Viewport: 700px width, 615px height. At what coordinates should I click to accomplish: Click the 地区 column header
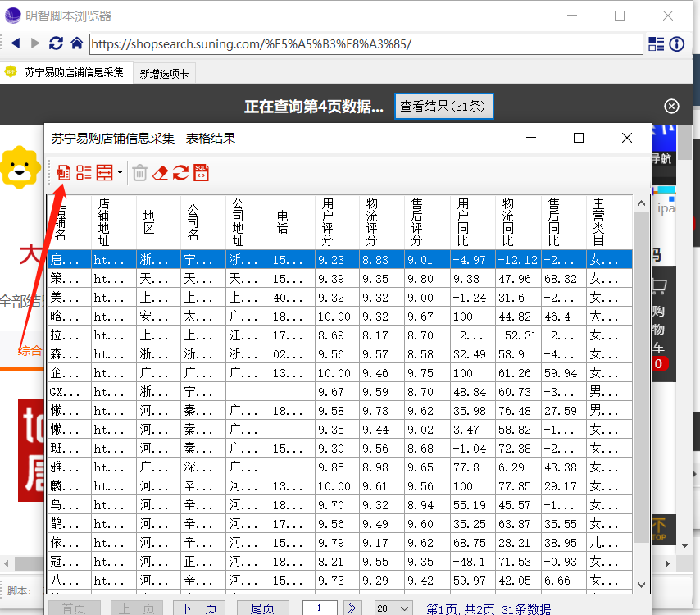(158, 222)
